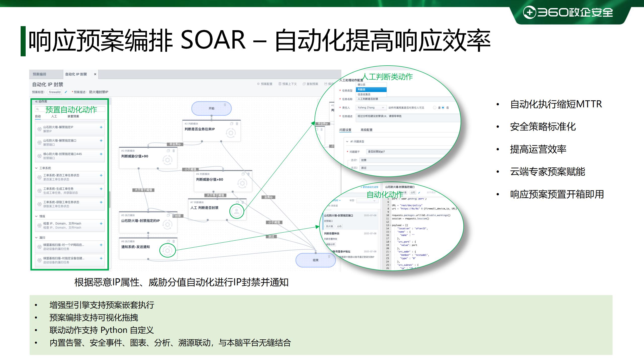Click the 预案配置 button
644x362 pixels.
click(265, 84)
